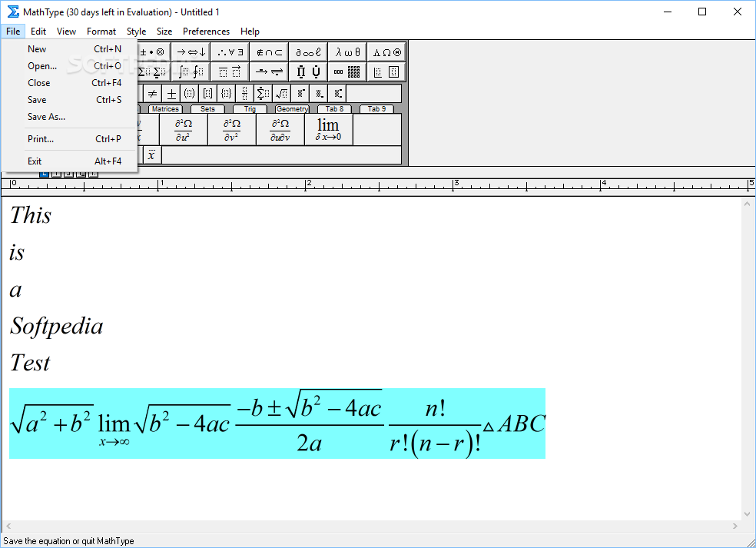Choose Close from the File menu
This screenshot has width=756, height=548.
tap(70, 83)
